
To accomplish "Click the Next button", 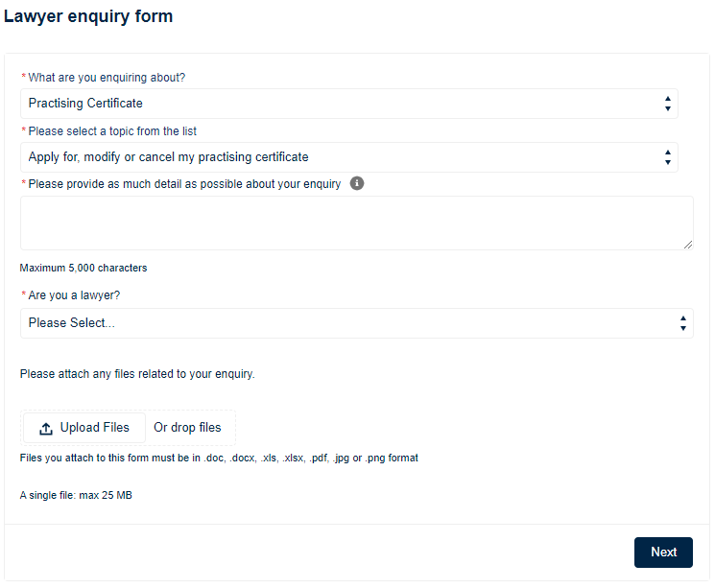I will click(663, 552).
